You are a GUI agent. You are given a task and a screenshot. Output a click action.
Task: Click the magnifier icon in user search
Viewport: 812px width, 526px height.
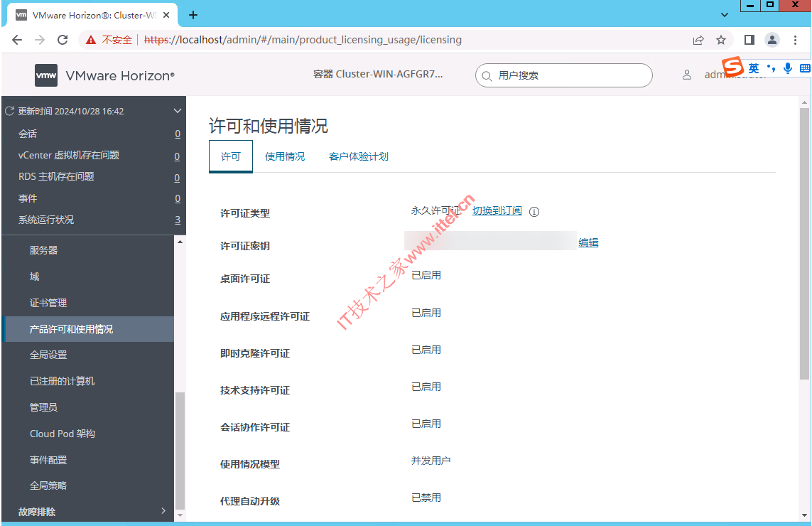click(487, 76)
